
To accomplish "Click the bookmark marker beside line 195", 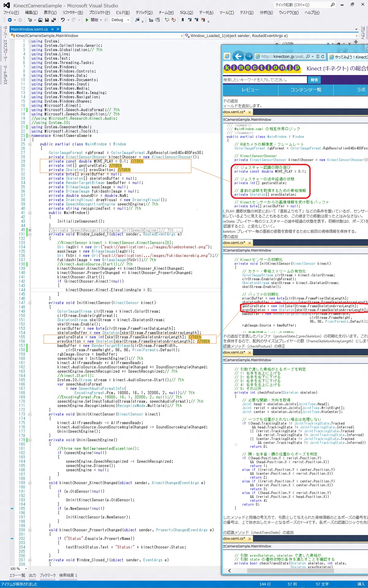I will click(x=12, y=508).
